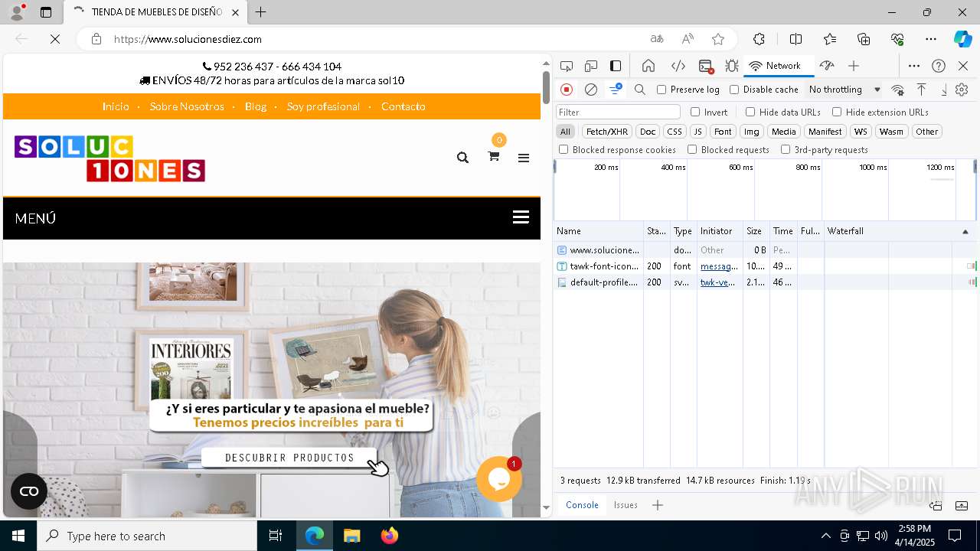The width and height of the screenshot is (980, 551).
Task: Add page to favorites star icon
Action: point(718,39)
